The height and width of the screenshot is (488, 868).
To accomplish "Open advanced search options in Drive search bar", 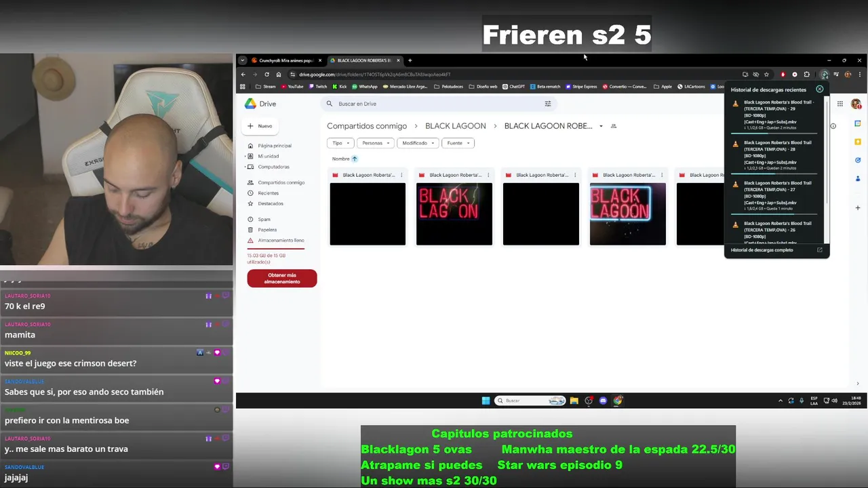I will (548, 104).
